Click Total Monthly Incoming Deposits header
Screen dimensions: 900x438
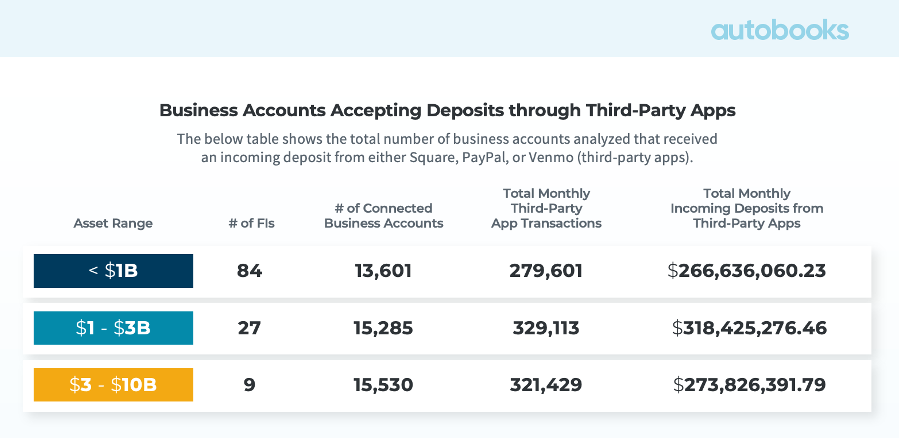[746, 208]
